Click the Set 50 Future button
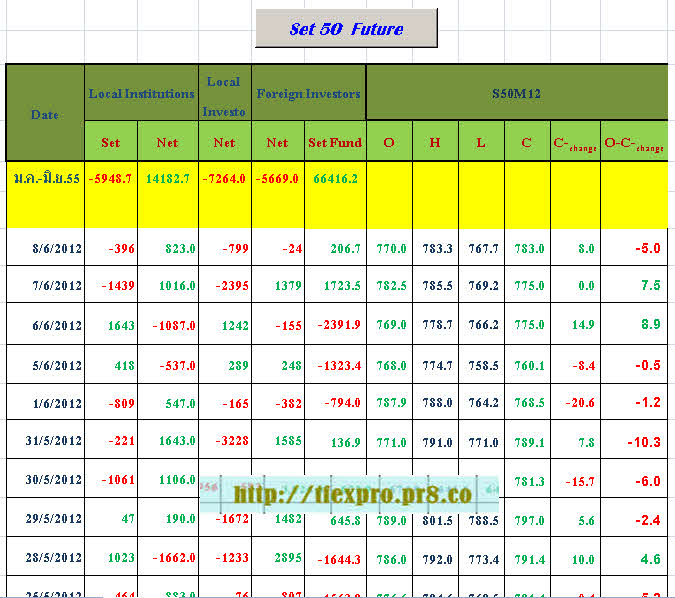 point(346,28)
